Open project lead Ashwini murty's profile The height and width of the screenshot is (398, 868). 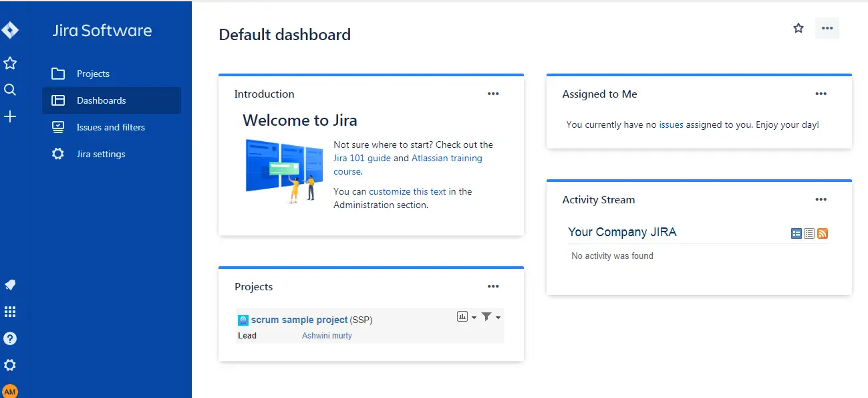[x=327, y=335]
